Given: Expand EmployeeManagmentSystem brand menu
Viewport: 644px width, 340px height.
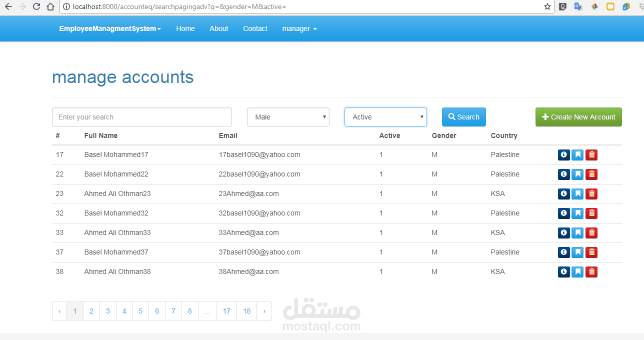Looking at the screenshot, I should [110, 28].
